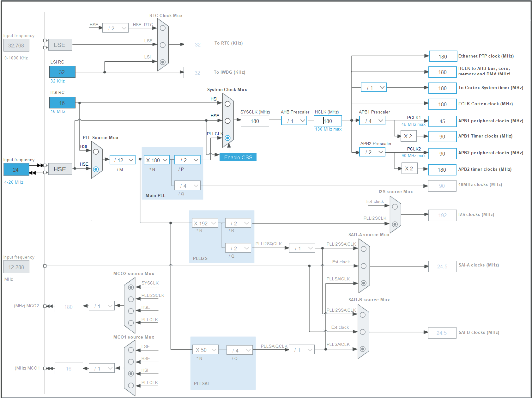The image size is (532, 398).
Task: Open the PLLI2S X 192 multiplier dropdown
Action: 204,223
